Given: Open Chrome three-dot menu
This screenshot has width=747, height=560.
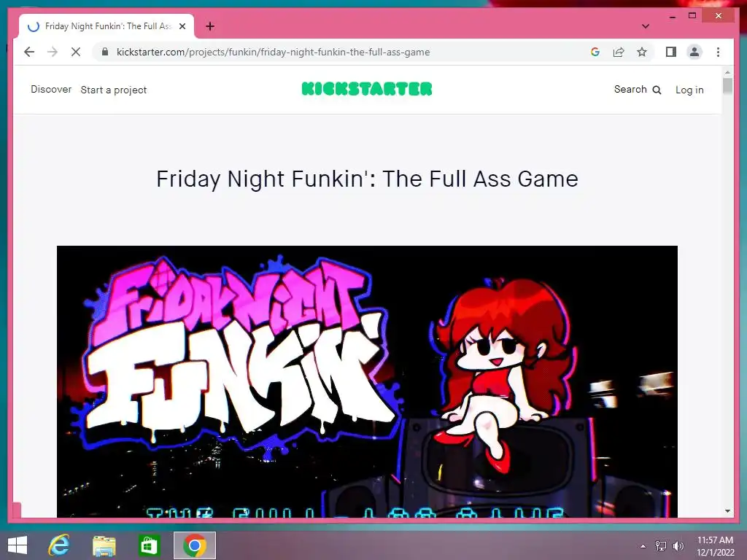Looking at the screenshot, I should [718, 52].
